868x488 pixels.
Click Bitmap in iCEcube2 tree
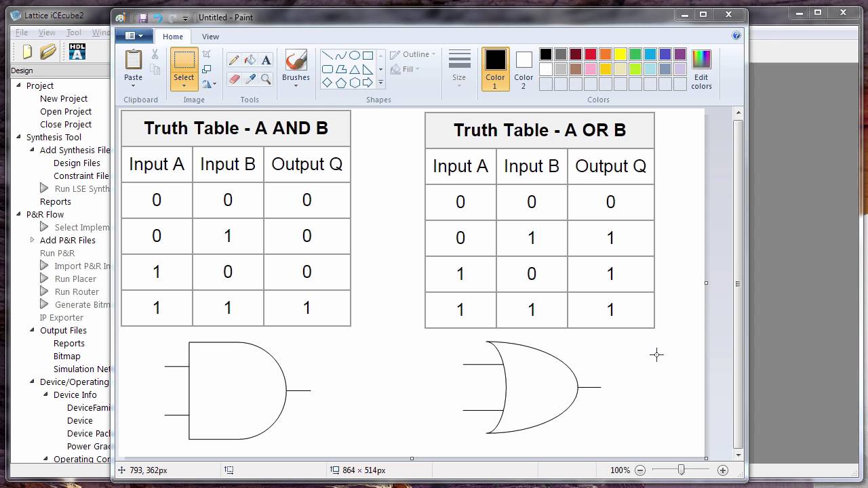pos(67,356)
